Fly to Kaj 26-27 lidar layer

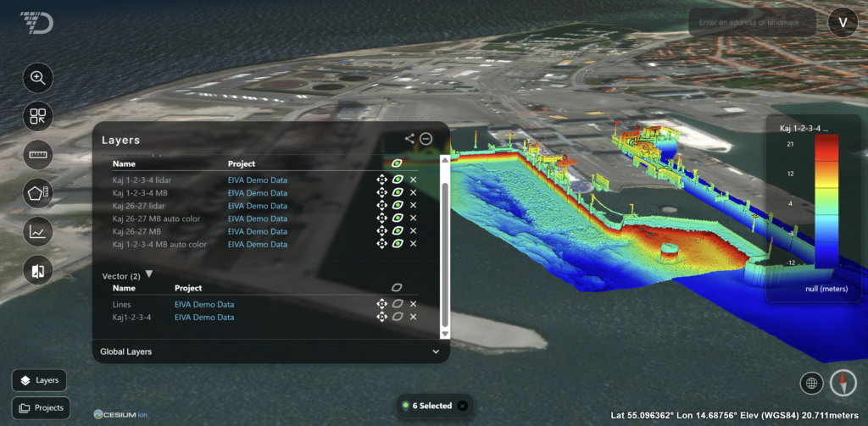(381, 205)
